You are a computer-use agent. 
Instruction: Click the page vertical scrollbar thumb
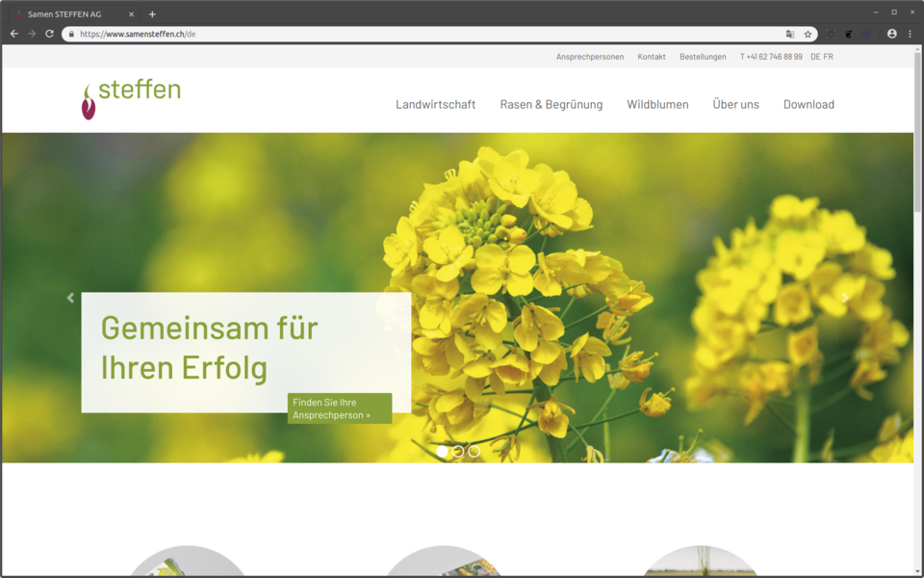point(917,131)
